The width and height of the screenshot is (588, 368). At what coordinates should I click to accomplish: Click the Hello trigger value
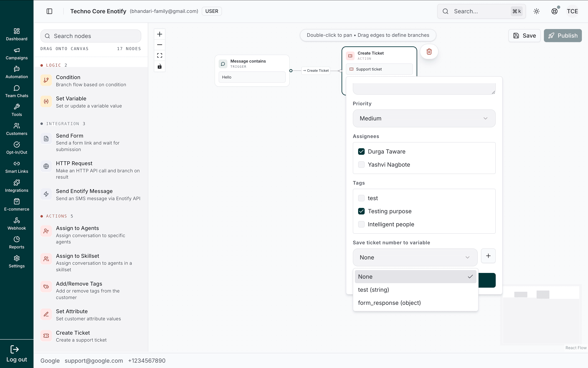click(252, 77)
